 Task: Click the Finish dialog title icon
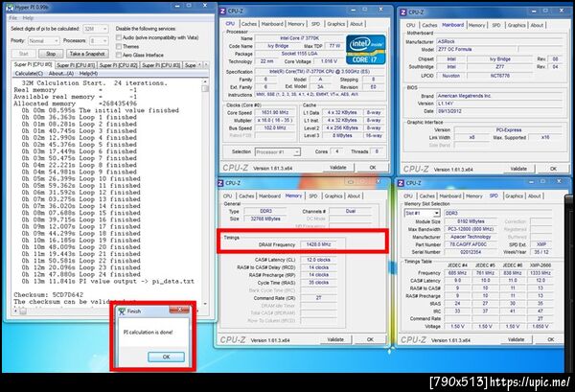(122, 311)
